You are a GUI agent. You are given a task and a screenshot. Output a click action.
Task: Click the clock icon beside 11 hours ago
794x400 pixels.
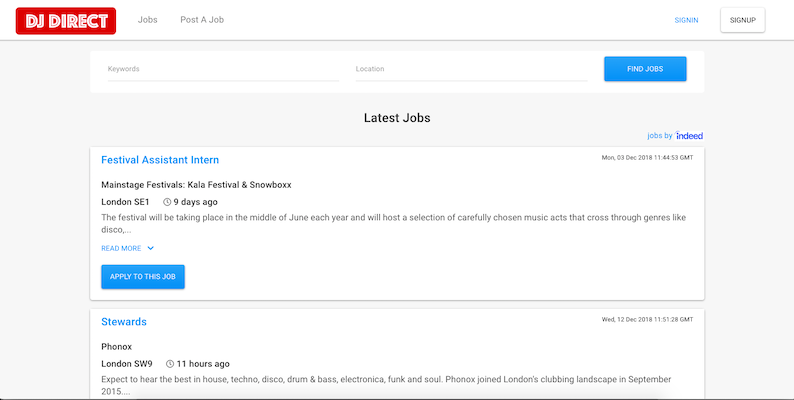click(170, 364)
